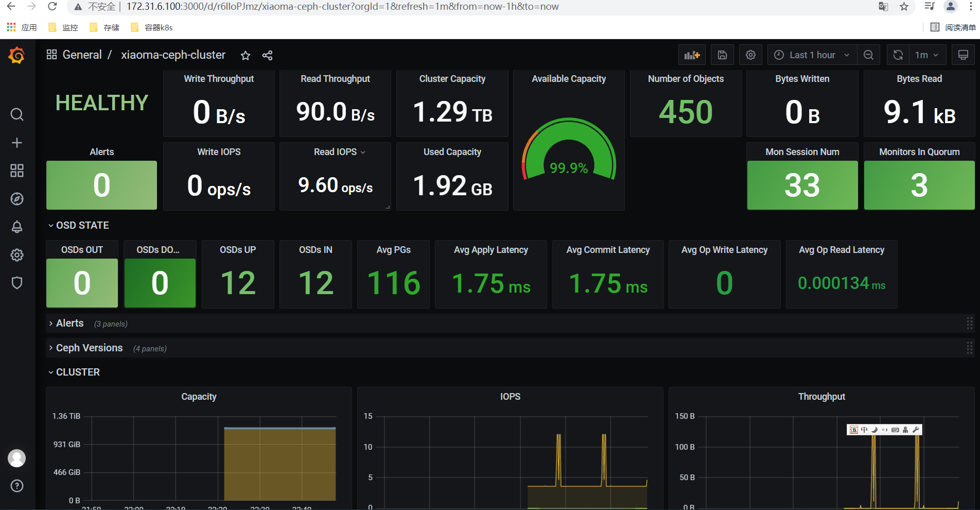
Task: Open the Explore compass icon
Action: [x=17, y=199]
